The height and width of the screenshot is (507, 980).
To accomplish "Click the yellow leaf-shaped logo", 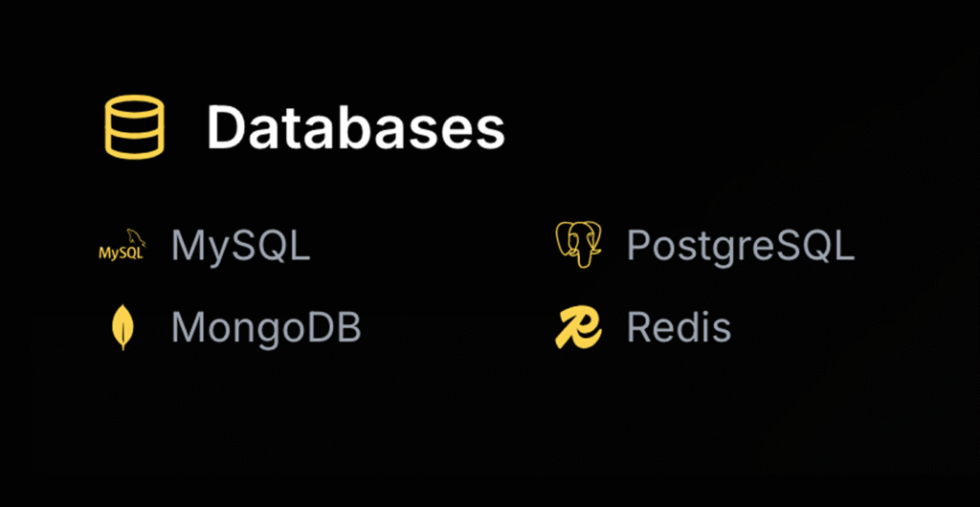I will [122, 328].
